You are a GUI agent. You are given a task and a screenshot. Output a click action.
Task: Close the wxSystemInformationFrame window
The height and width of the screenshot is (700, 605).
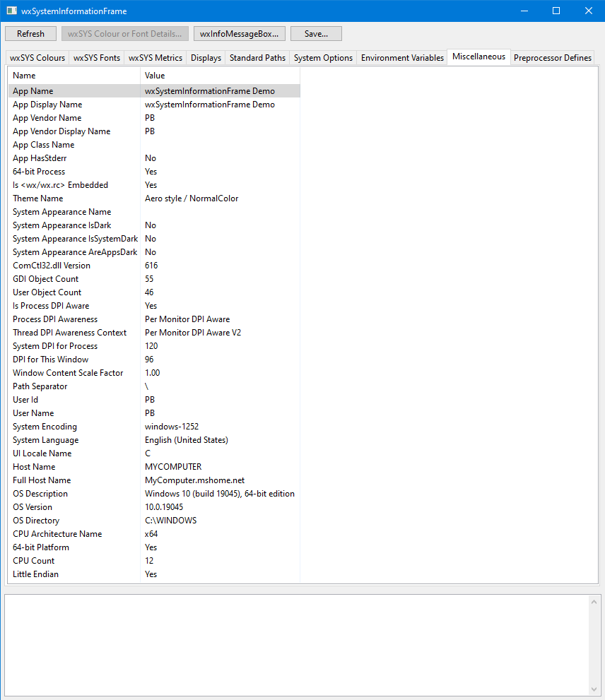[589, 11]
